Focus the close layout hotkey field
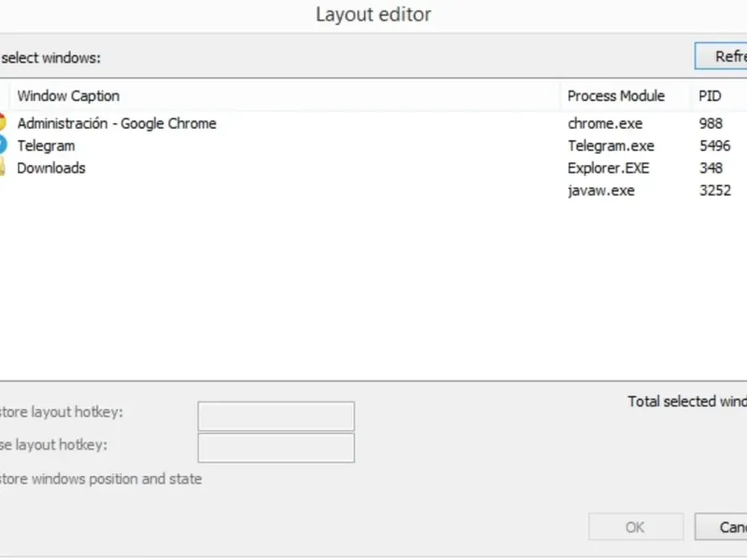Image resolution: width=747 pixels, height=560 pixels. tap(275, 448)
